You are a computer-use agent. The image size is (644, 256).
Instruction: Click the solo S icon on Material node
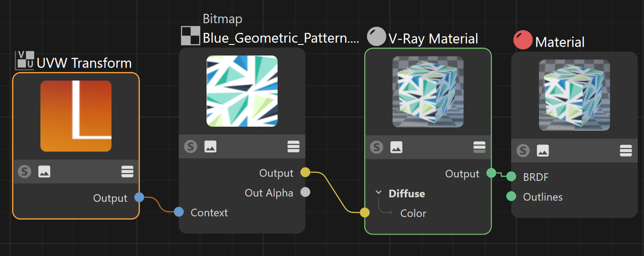523,151
